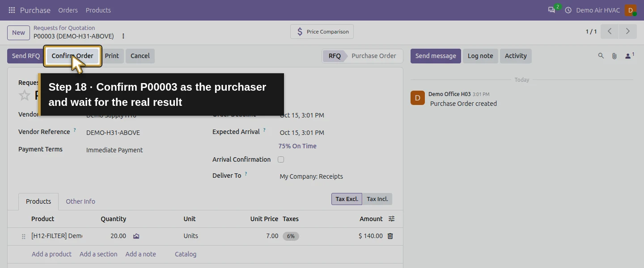644x268 pixels.
Task: Click Add a product link
Action: [x=51, y=254]
